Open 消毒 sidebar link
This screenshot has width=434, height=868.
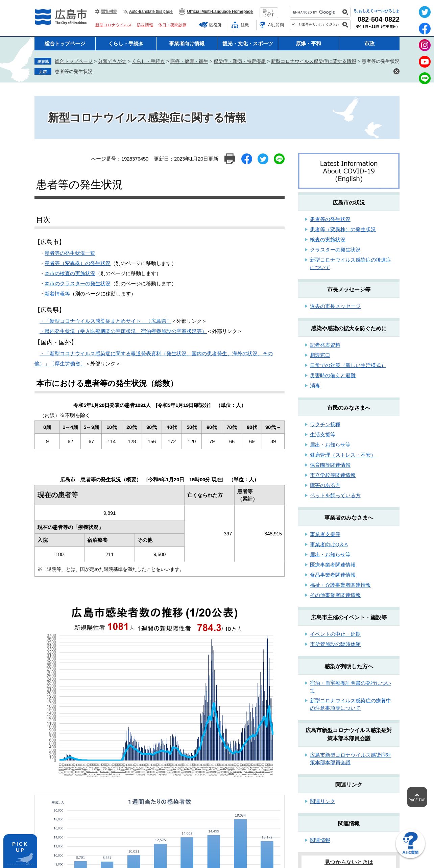[315, 386]
